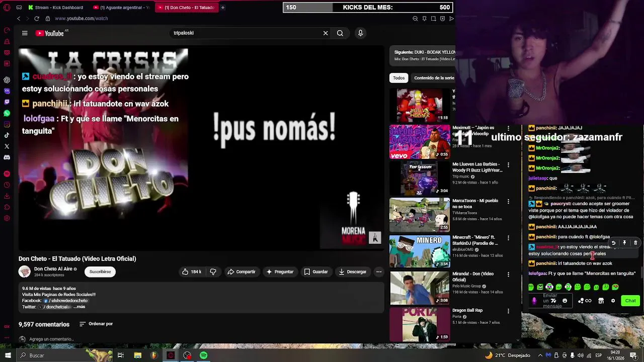The image size is (644, 362).
Task: Switch to Aguante argentina YouTube tab
Action: (x=121, y=8)
